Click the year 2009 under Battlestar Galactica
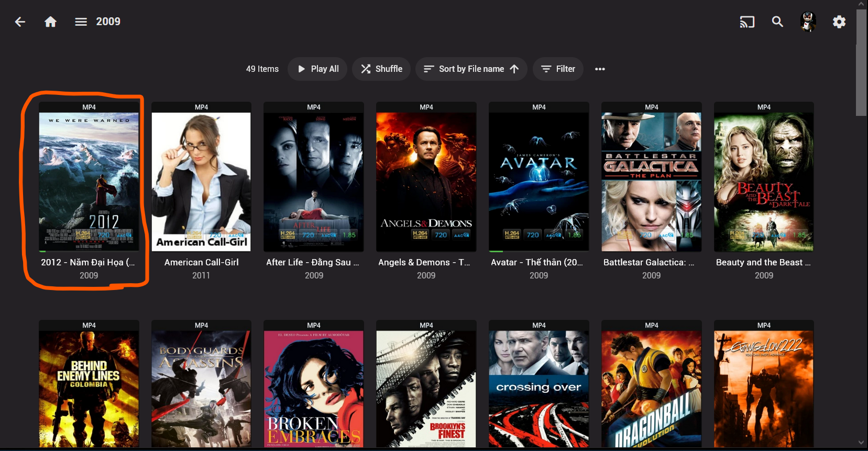Image resolution: width=868 pixels, height=451 pixels. [x=652, y=275]
